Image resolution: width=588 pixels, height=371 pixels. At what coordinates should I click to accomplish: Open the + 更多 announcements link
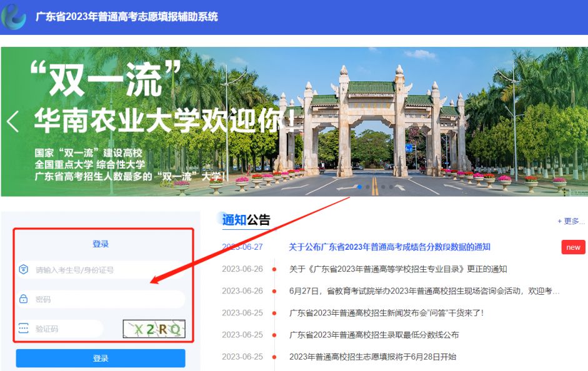click(571, 221)
